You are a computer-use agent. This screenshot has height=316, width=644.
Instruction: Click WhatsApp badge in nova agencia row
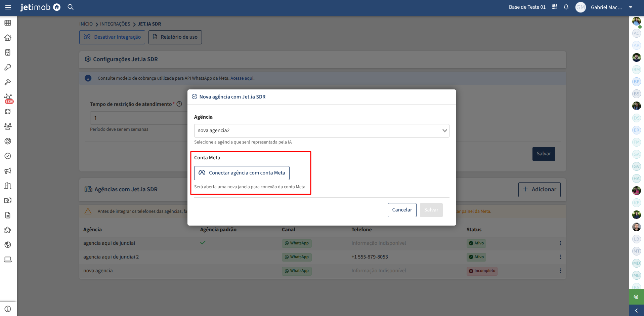pos(297,271)
